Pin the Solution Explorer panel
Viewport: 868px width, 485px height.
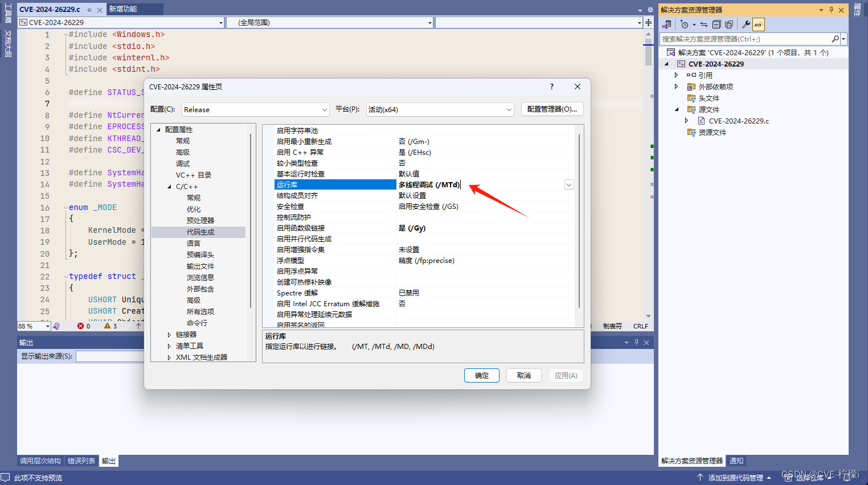pos(831,10)
